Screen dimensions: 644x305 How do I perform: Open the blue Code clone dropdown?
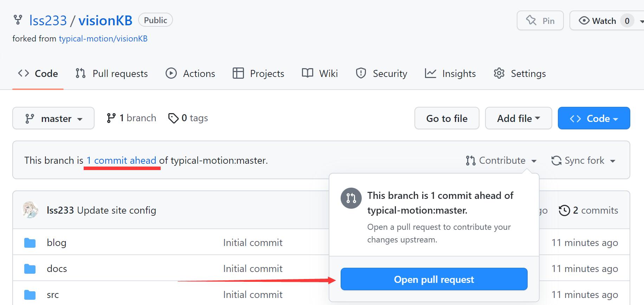pos(594,118)
